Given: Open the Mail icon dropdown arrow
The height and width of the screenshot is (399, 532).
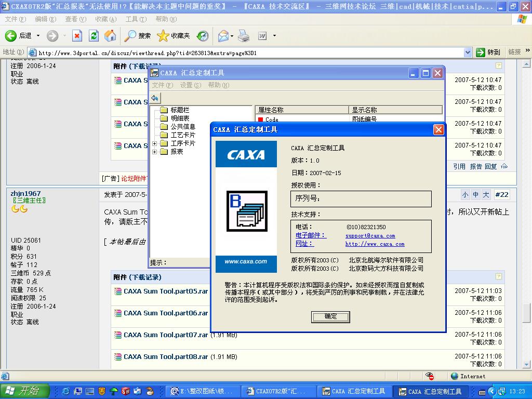Looking at the screenshot, I should coord(232,36).
